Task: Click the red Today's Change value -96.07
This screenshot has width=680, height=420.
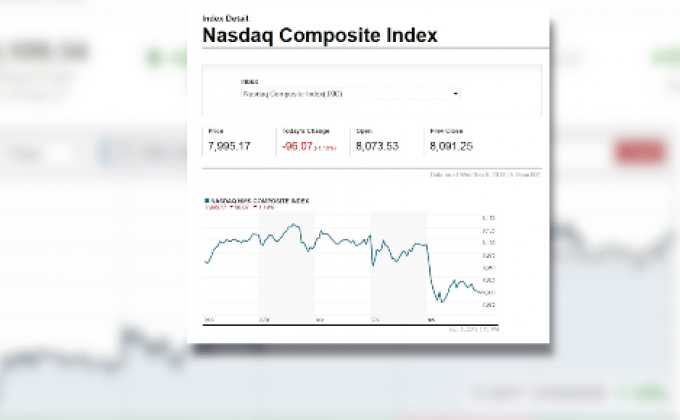Action: coord(297,146)
